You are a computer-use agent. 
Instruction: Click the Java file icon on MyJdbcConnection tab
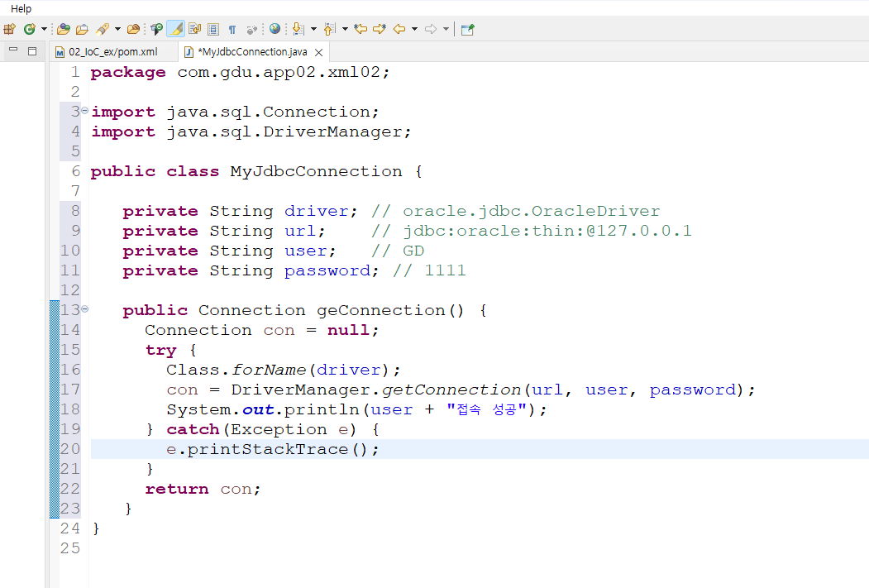tap(189, 52)
